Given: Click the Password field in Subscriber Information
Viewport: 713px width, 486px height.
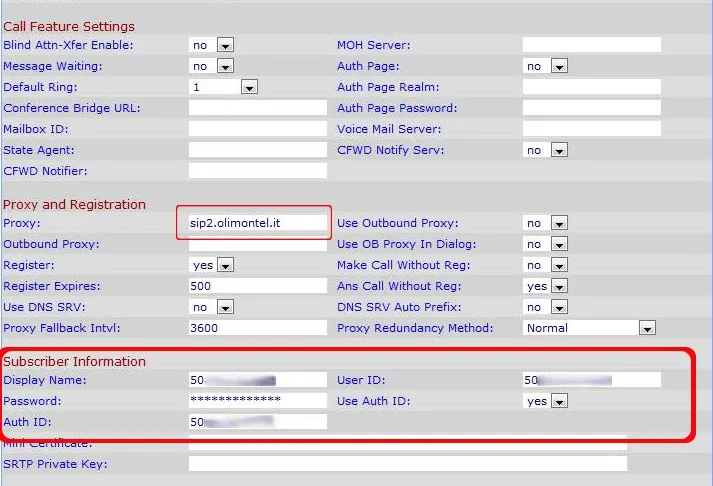Looking at the screenshot, I should click(x=257, y=400).
